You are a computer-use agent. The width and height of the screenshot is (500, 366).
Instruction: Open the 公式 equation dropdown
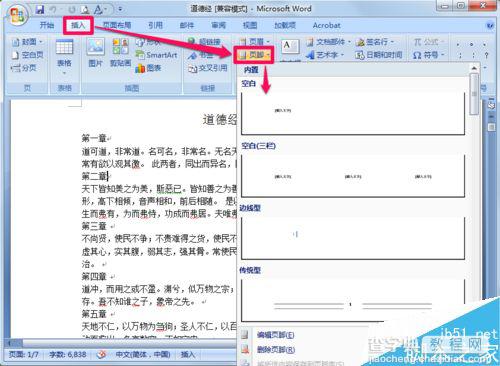[428, 42]
